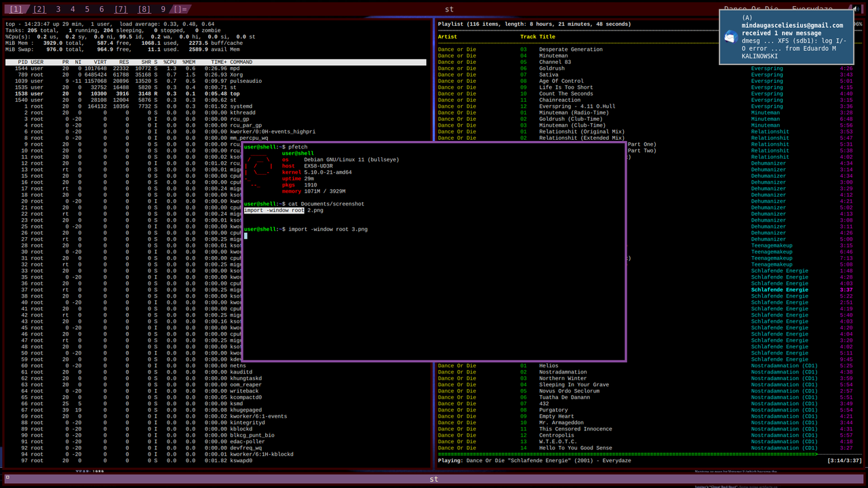868x488 pixels.
Task: Click the MiB Swap summary line in top
Action: coord(123,49)
